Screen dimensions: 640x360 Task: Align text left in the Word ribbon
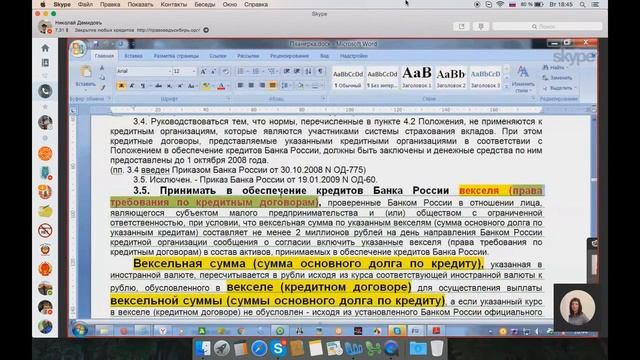click(x=240, y=85)
